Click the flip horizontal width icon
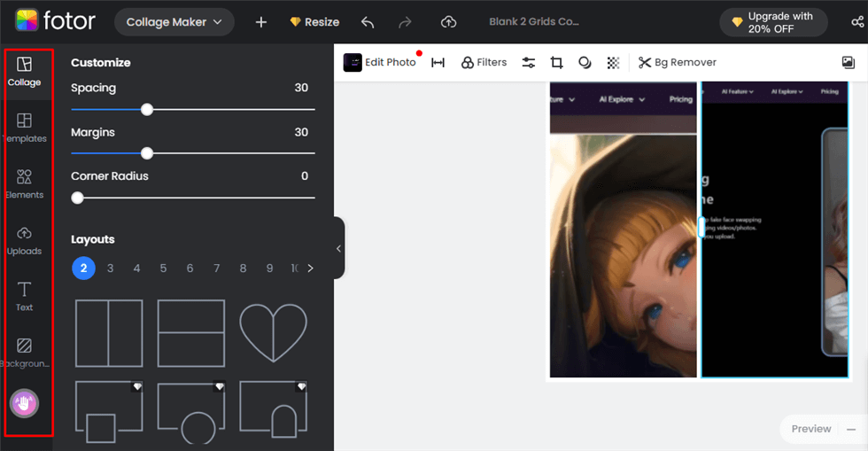868x451 pixels. coord(438,63)
